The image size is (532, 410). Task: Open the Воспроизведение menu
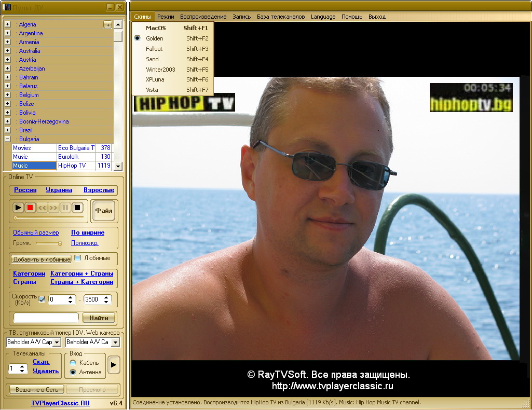[x=203, y=17]
